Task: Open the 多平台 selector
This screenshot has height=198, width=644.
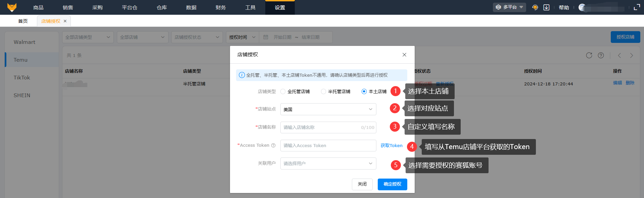Action: (x=509, y=7)
